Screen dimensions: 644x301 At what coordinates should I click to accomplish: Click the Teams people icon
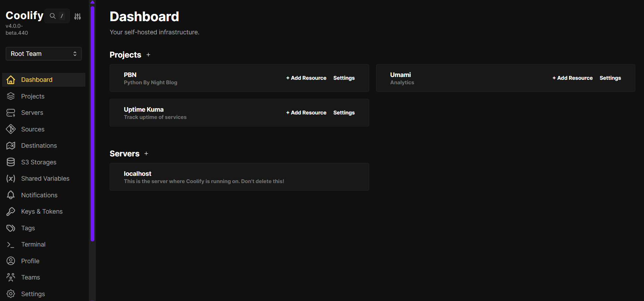point(11,277)
